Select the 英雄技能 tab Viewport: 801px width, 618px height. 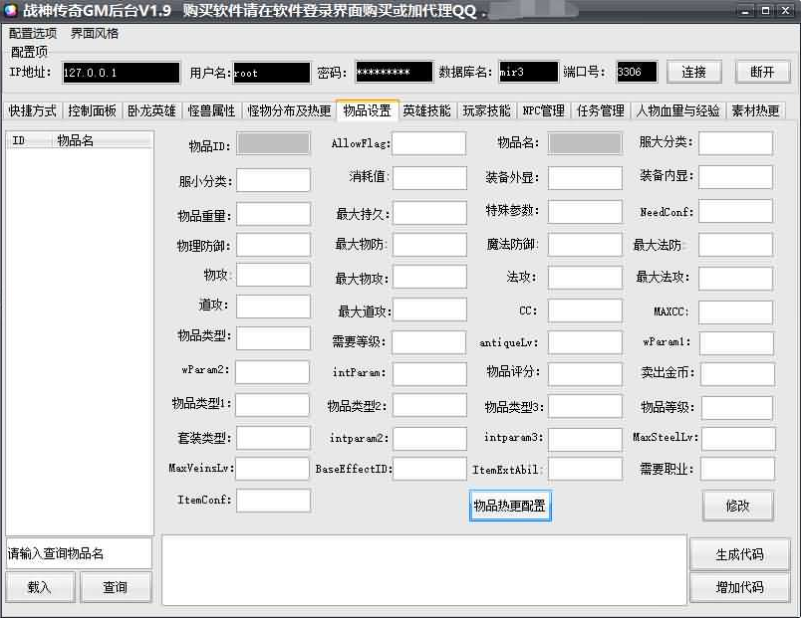point(427,110)
